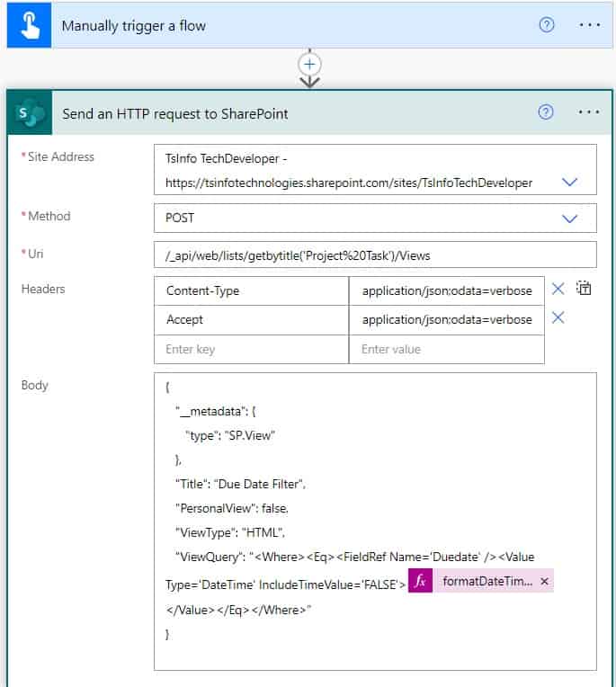
Task: Click the 'Manually trigger a flow' title
Action: [x=134, y=26]
